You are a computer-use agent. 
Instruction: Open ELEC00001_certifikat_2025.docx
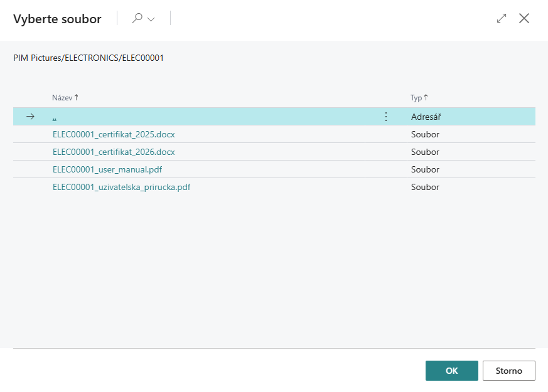click(x=114, y=134)
